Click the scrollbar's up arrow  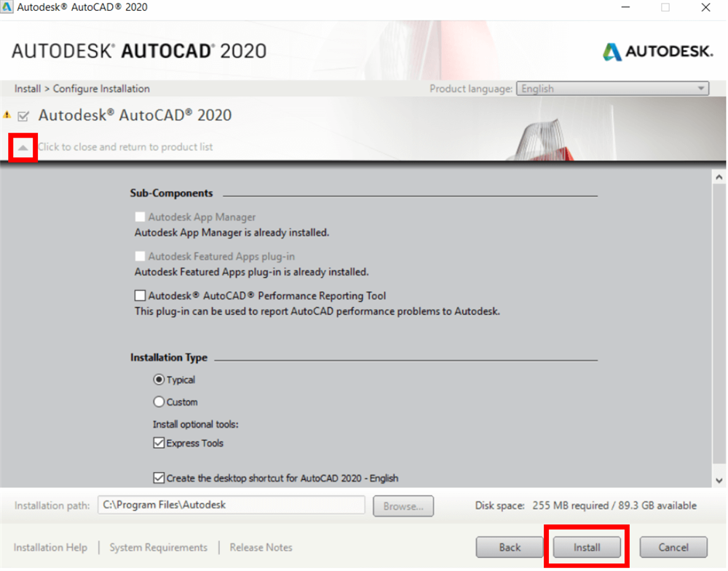click(719, 177)
